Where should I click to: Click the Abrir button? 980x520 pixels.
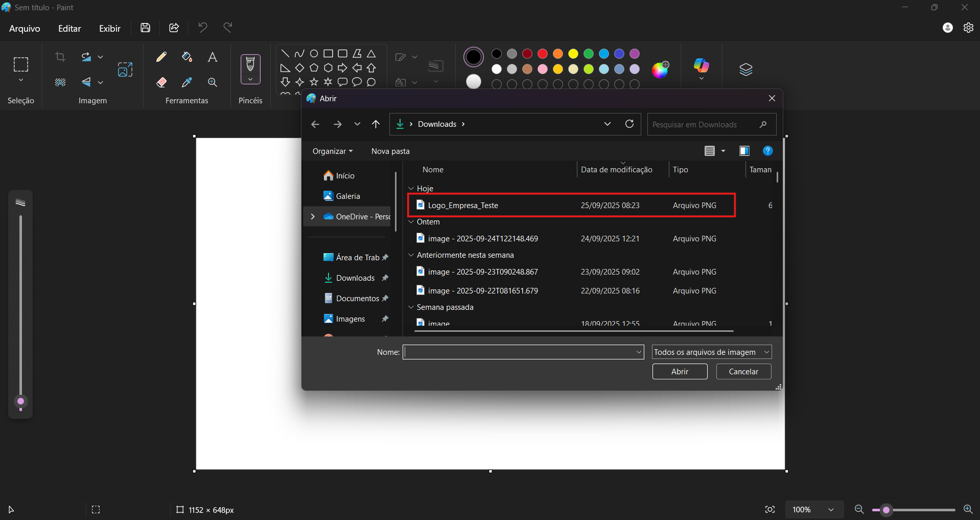(680, 372)
